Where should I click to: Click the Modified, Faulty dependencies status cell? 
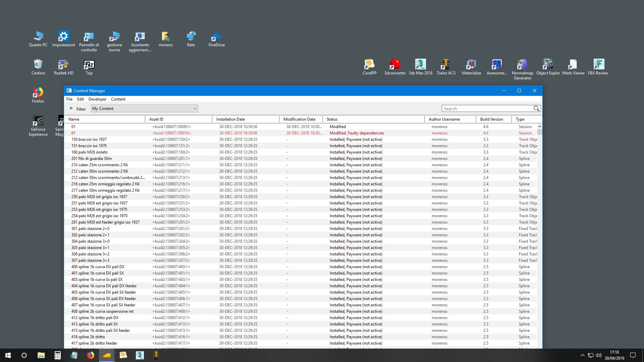pos(357,133)
